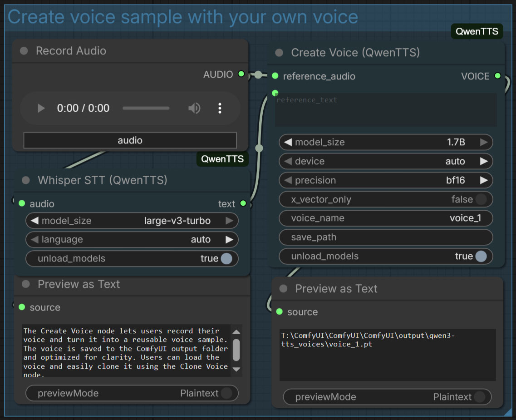The image size is (516, 420).
Task: Collapse the Create Voice (QwenTTS) node
Action: click(279, 53)
